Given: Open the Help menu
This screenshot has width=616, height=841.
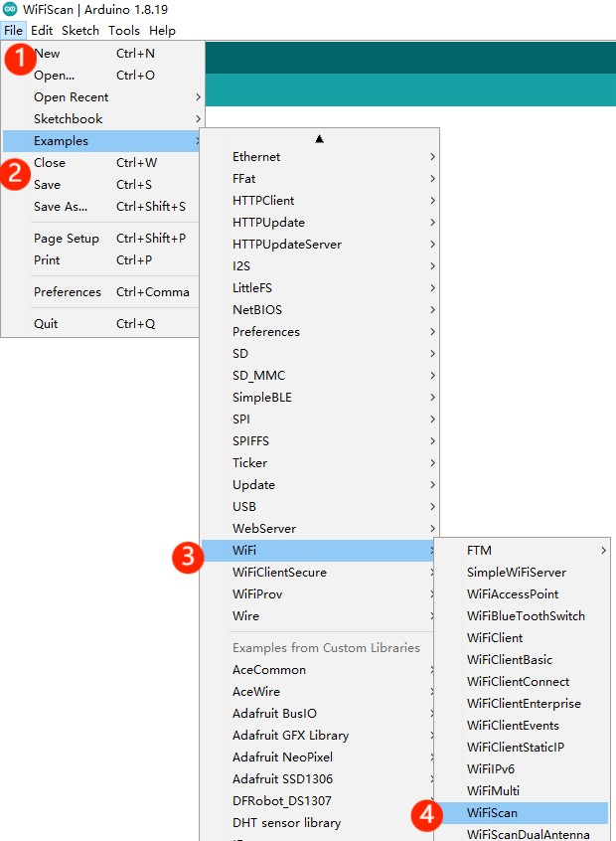Looking at the screenshot, I should tap(162, 31).
